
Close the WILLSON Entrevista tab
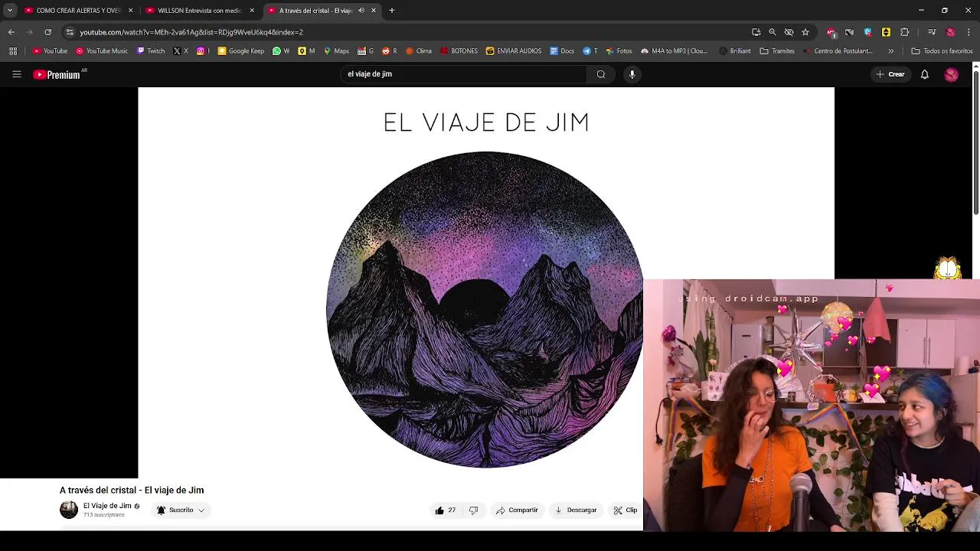(x=252, y=11)
